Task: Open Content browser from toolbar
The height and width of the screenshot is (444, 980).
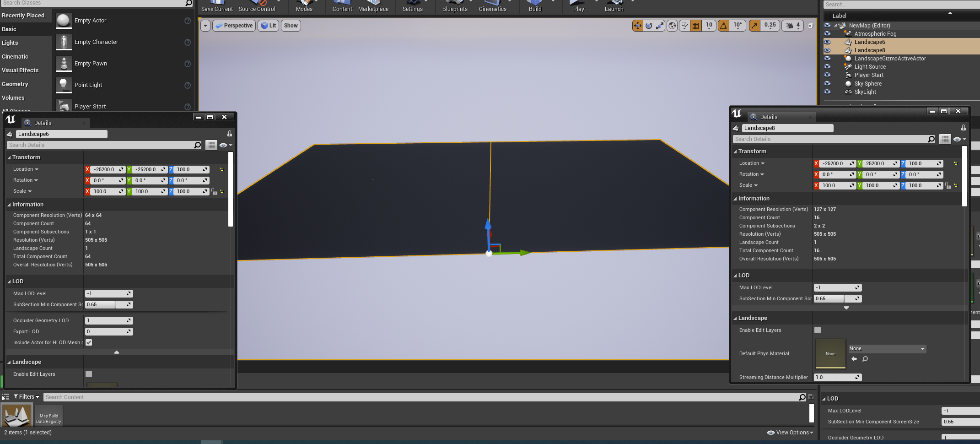Action: click(x=342, y=6)
